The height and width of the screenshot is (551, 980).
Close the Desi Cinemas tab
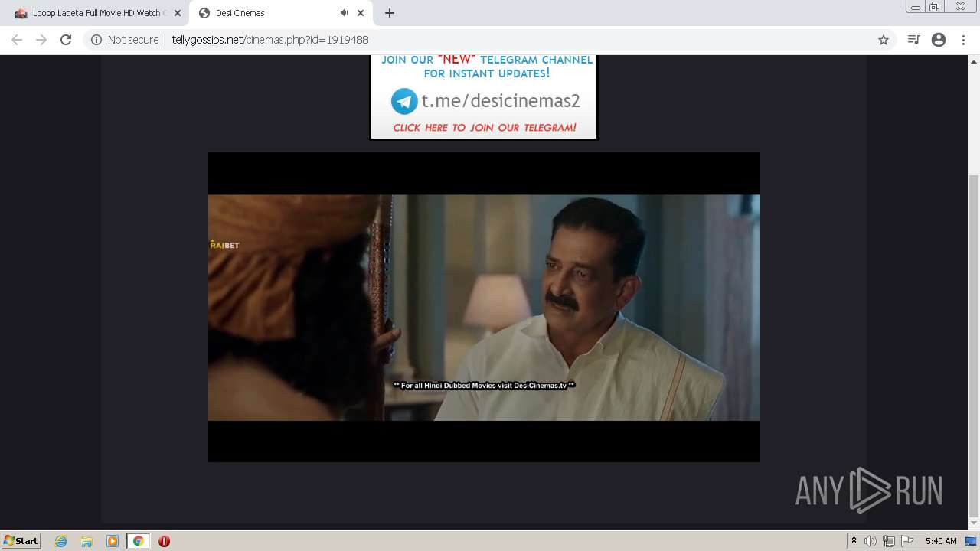[x=361, y=13]
